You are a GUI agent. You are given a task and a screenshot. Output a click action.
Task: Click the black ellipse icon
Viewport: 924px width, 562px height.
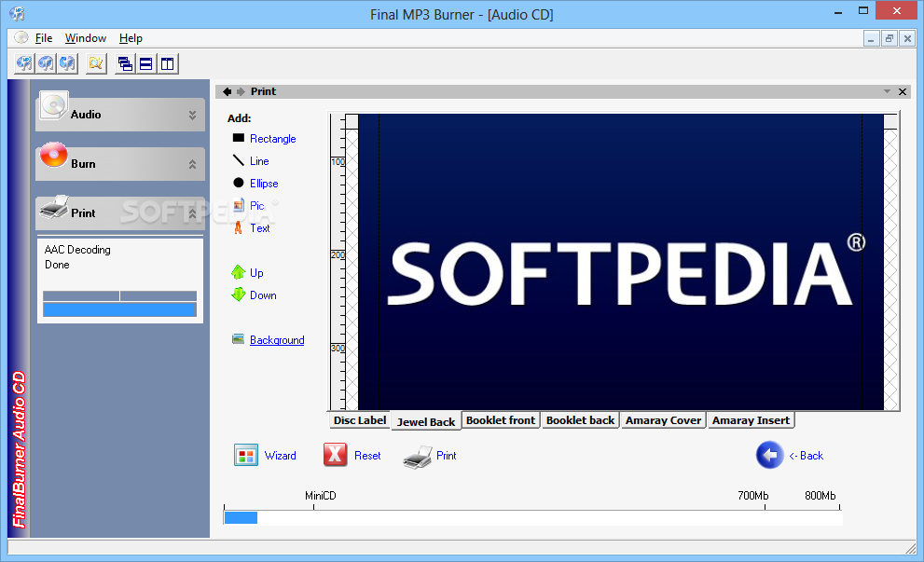238,183
